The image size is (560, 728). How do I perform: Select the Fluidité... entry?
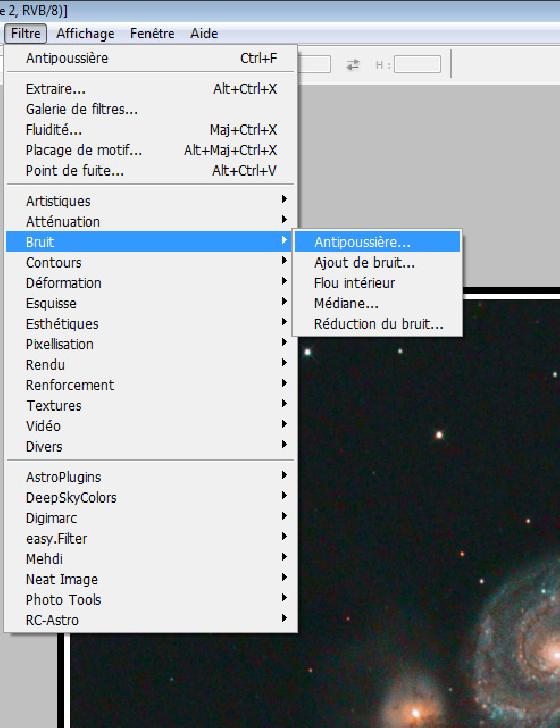[151, 130]
